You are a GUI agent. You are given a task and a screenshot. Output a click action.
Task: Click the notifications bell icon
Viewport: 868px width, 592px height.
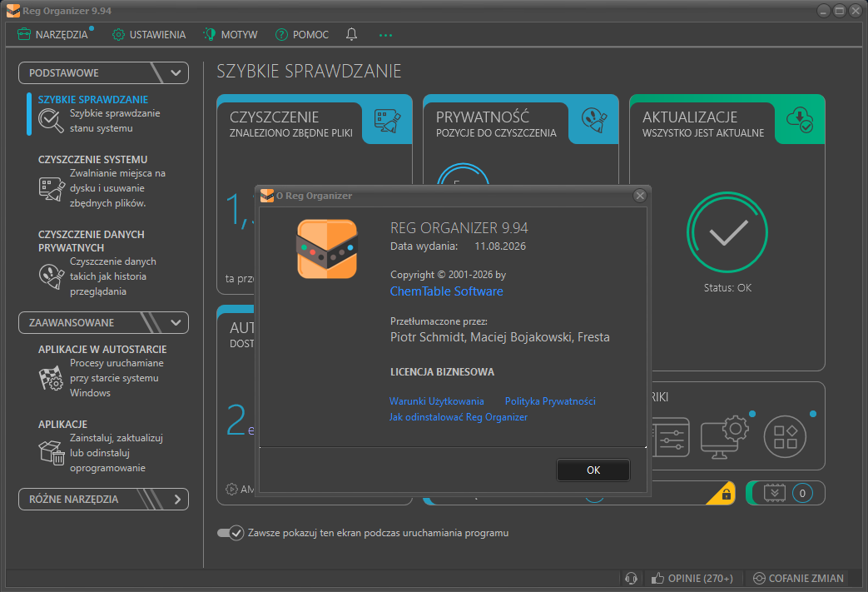coord(351,34)
